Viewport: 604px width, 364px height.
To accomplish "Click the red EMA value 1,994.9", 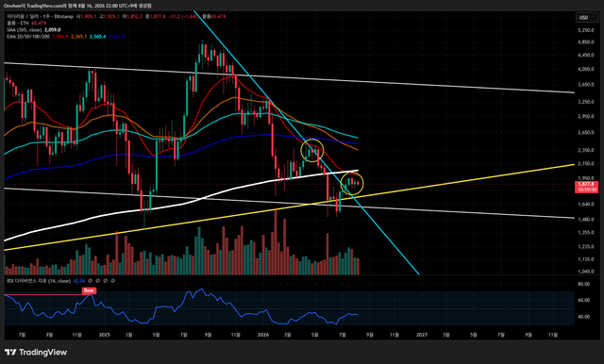I will (60, 36).
